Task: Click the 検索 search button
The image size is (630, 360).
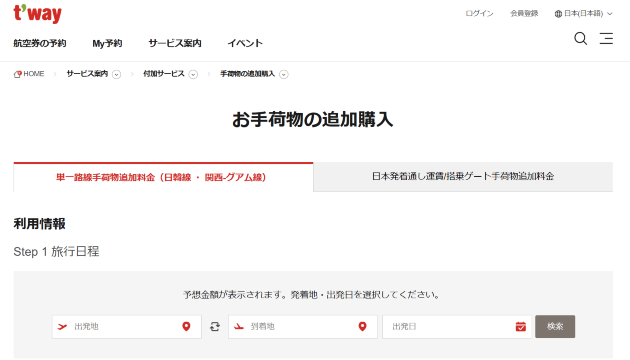Action: (555, 327)
